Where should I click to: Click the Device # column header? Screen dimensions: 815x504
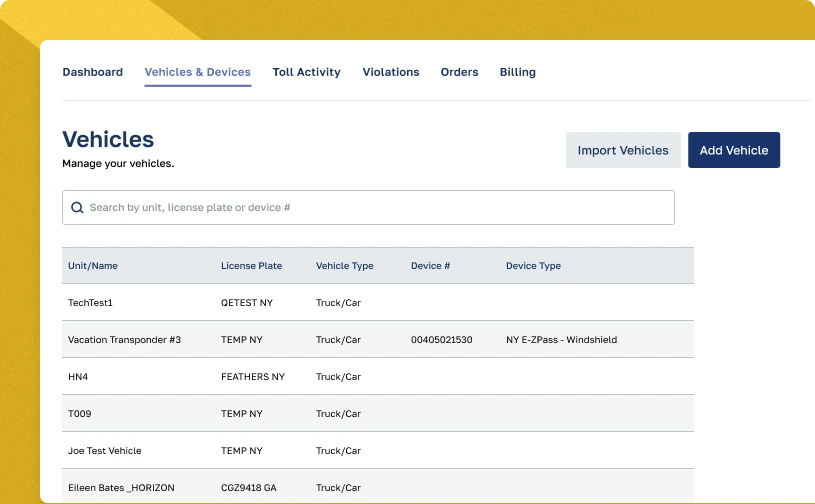(x=430, y=266)
